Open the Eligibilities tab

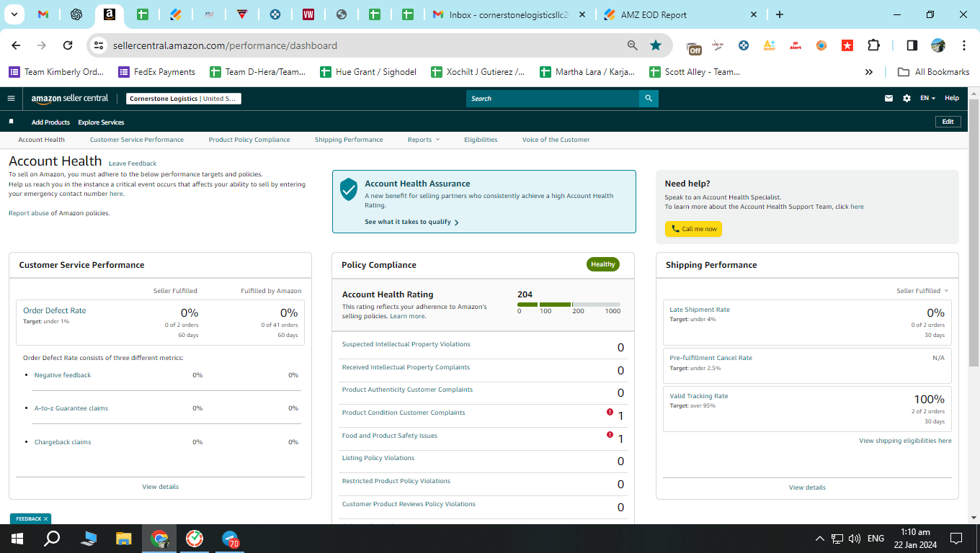point(481,140)
